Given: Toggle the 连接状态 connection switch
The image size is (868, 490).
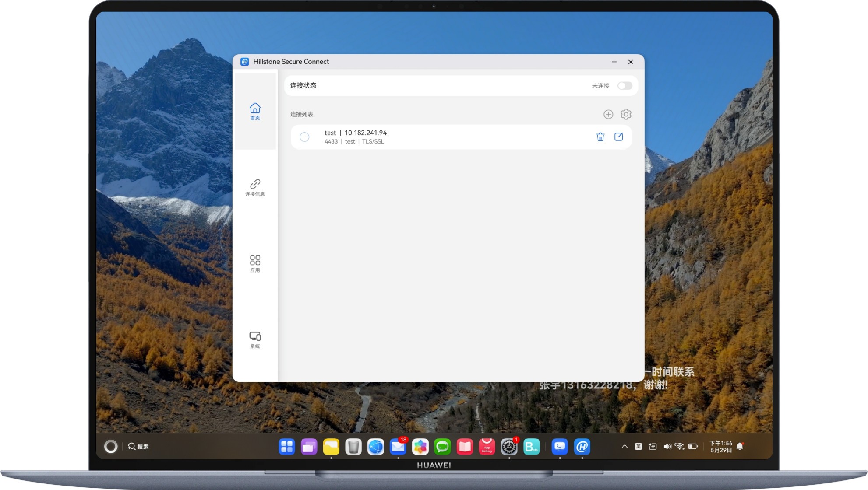Looking at the screenshot, I should (625, 86).
